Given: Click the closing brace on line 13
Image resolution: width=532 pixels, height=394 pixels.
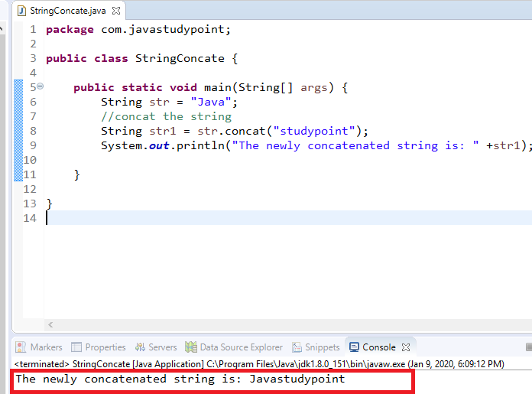Looking at the screenshot, I should click(50, 204).
